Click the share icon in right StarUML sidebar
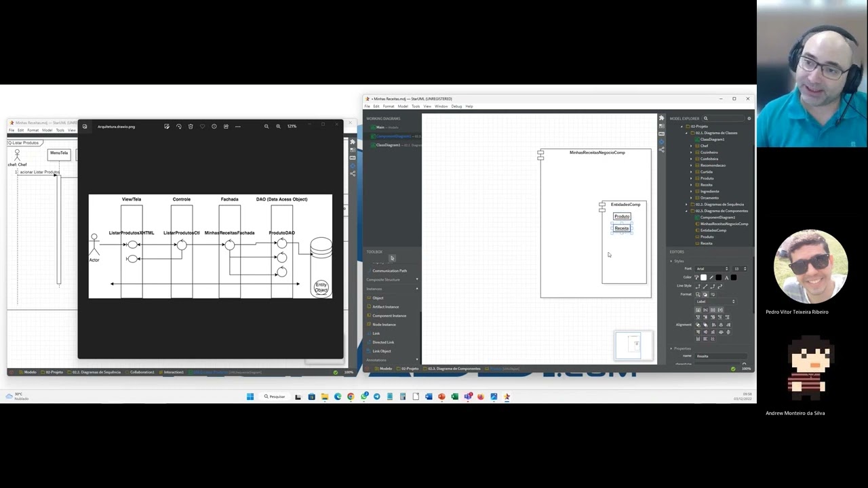The width and height of the screenshot is (868, 488). click(662, 150)
